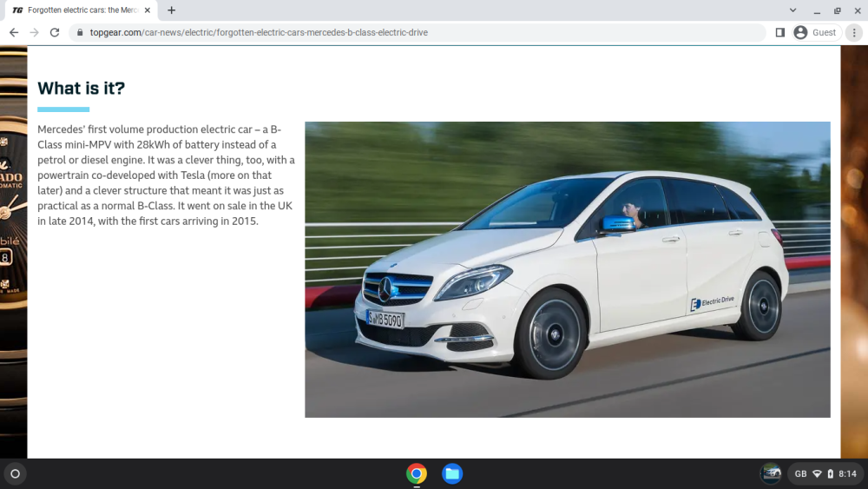Click the 'What is it?' heading
Screen dimensions: 868x489
pyautogui.click(x=82, y=88)
